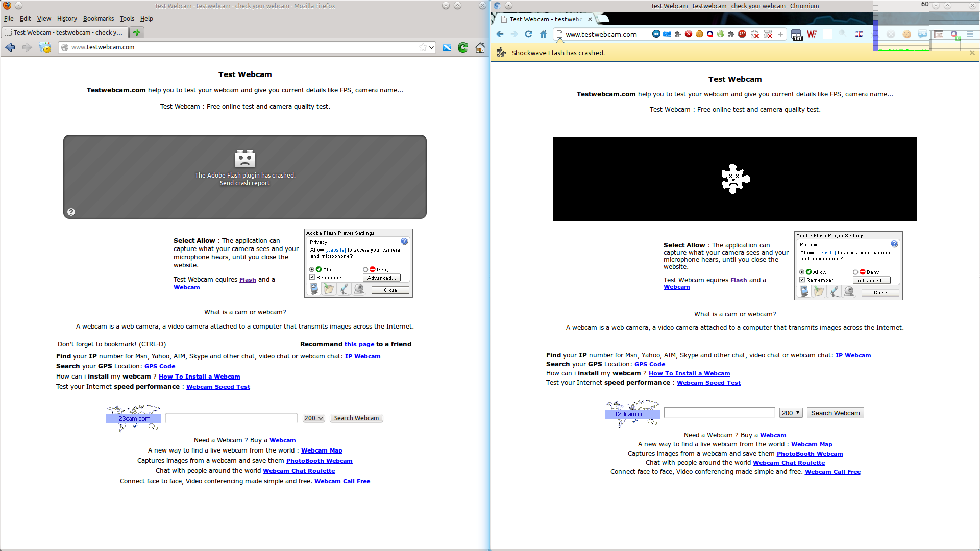Image resolution: width=980 pixels, height=551 pixels.
Task: Close the Test Webcam tab in Chromium
Action: pyautogui.click(x=590, y=19)
